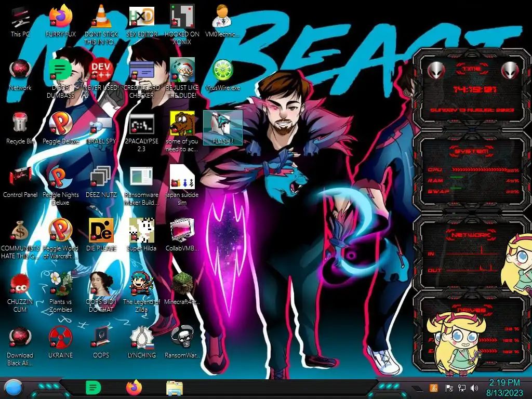This screenshot has height=399, width=532.
Task: Open the This PC desktop icon
Action: coord(20,21)
